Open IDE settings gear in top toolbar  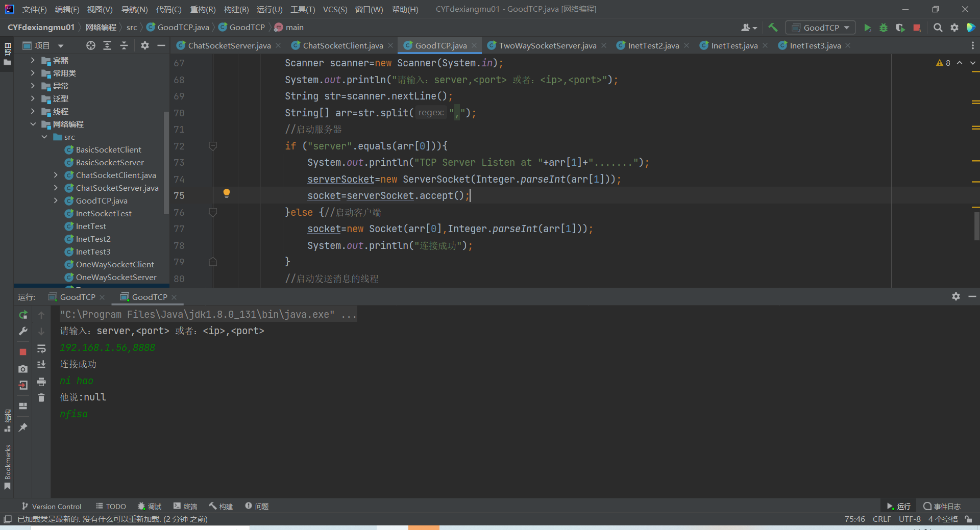[954, 28]
